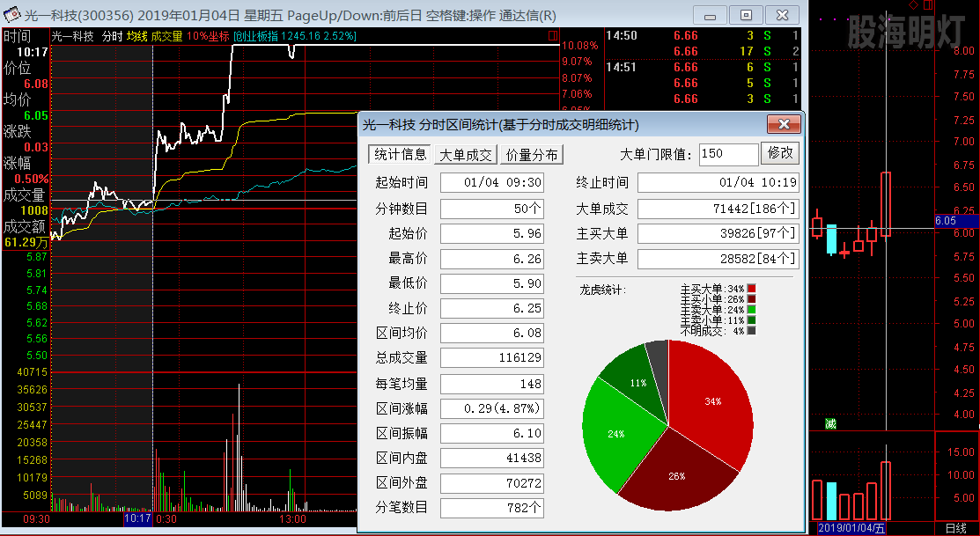Click the 2019/01/04/五 date label
The image size is (980, 536).
point(851,528)
